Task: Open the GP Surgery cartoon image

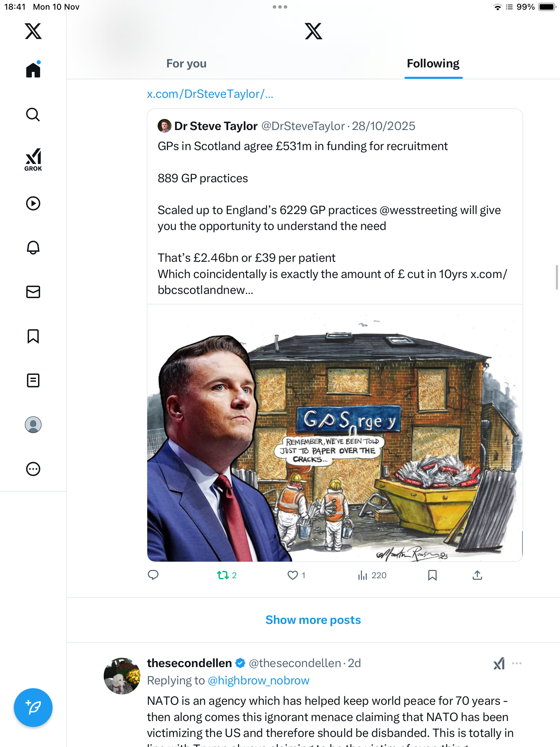Action: (x=335, y=433)
